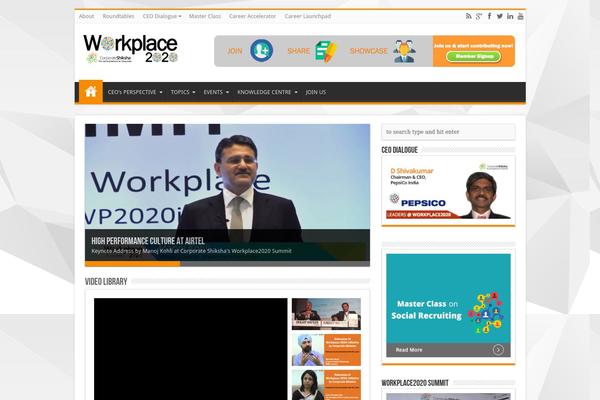The image size is (600, 400).
Task: Select the blue Join member icon
Action: pyautogui.click(x=261, y=51)
